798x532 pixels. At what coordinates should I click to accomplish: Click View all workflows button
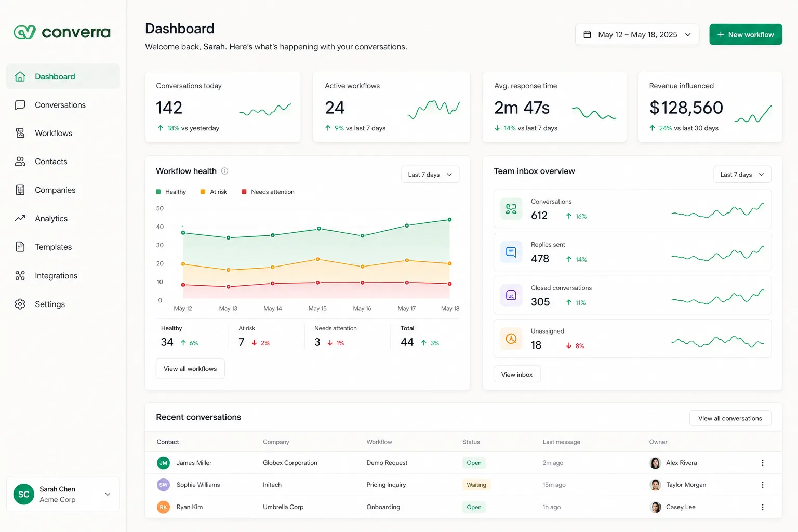tap(190, 369)
